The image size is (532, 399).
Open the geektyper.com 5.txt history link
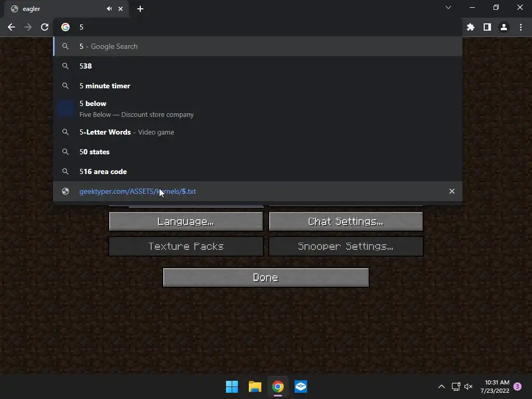[258, 191]
